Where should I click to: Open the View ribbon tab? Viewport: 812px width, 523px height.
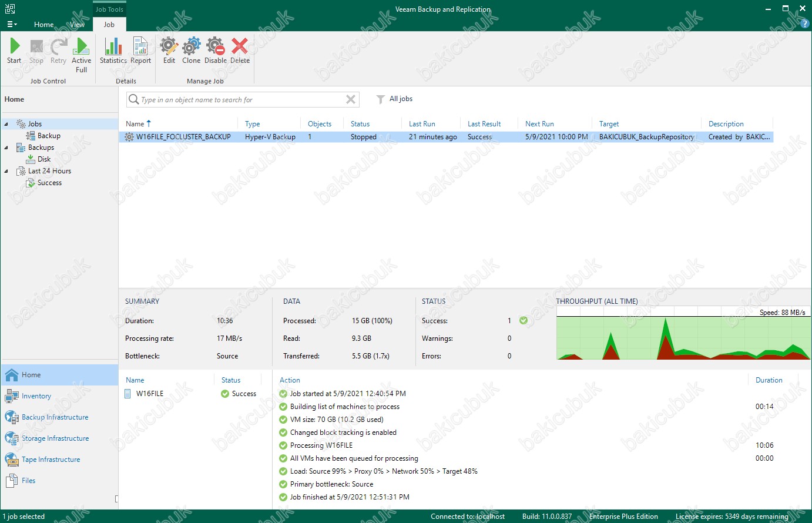click(x=77, y=25)
